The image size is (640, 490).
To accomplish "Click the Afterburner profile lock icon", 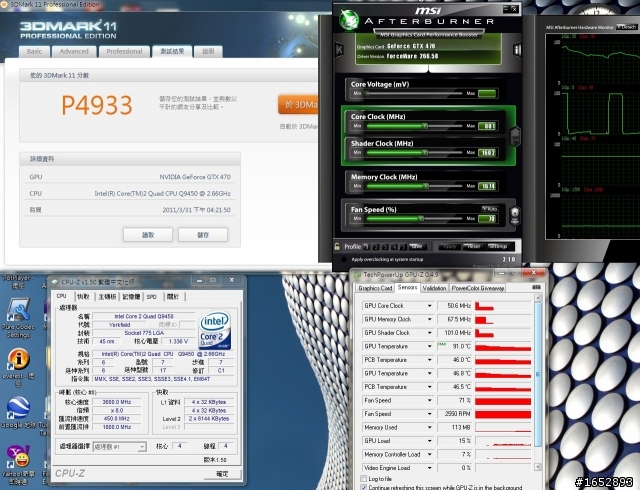I will coord(337,246).
